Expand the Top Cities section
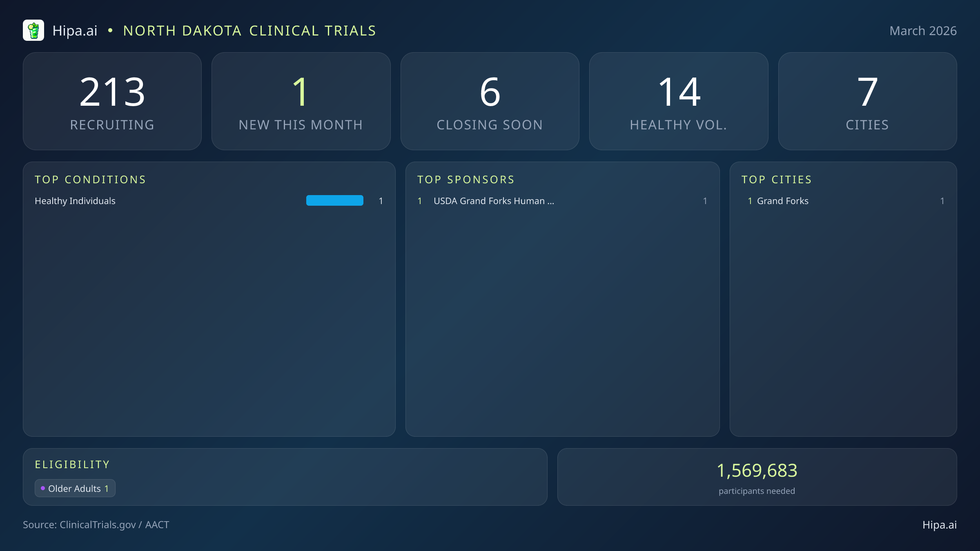Screen dimensions: 980x551 [777, 179]
